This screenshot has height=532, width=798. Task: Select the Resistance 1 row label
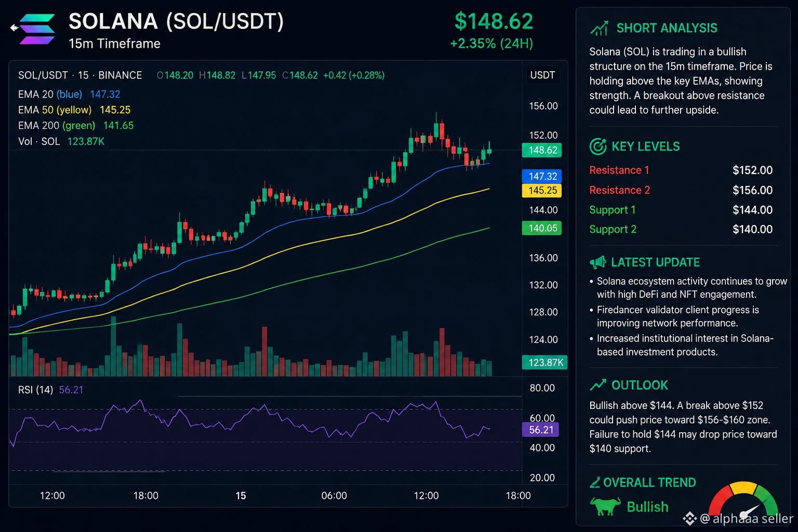pos(619,170)
